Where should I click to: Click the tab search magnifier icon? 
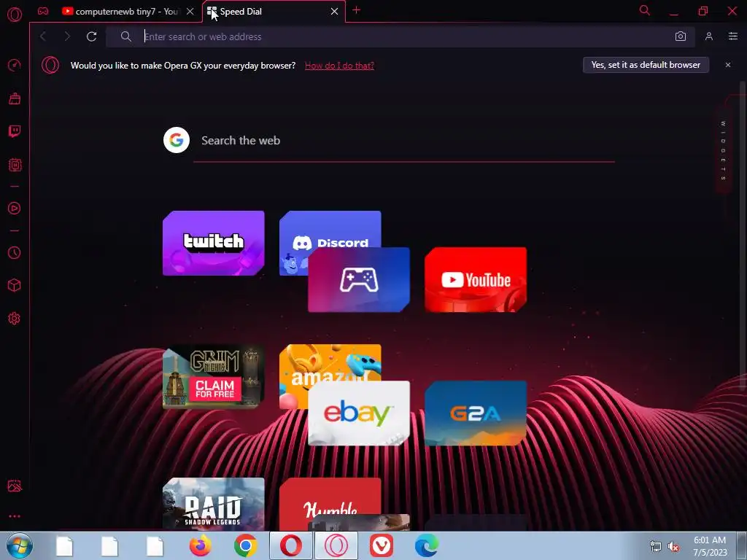645,11
